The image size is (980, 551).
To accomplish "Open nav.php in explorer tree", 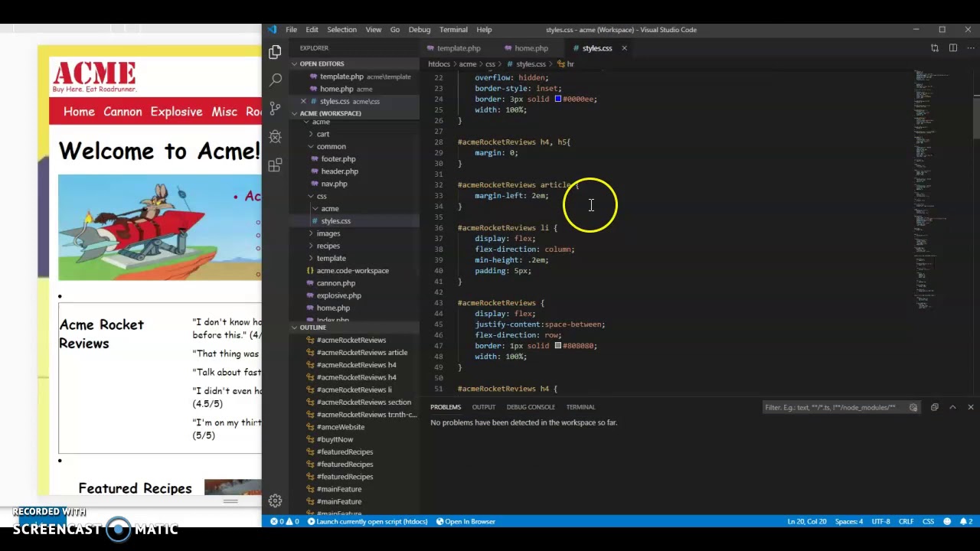I will (334, 184).
